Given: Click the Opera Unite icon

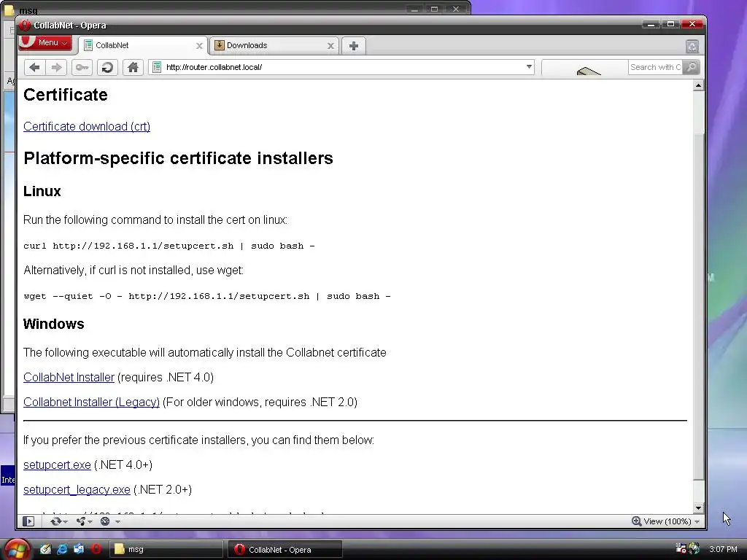Looking at the screenshot, I should [81, 521].
